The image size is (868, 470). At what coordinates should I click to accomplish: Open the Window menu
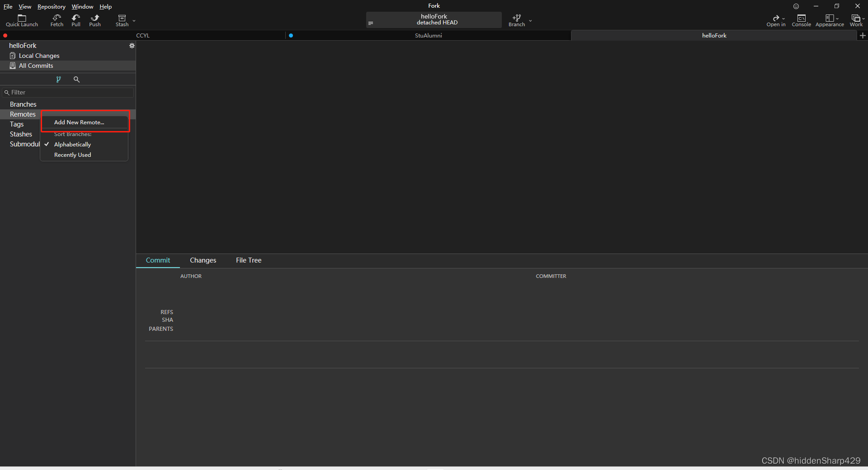tap(82, 7)
